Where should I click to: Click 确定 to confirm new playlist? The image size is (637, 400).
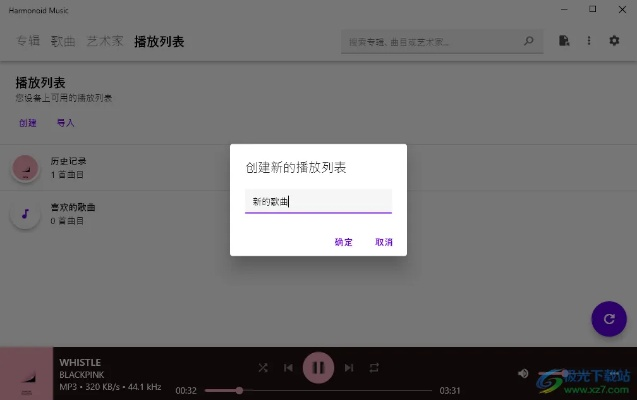point(343,242)
